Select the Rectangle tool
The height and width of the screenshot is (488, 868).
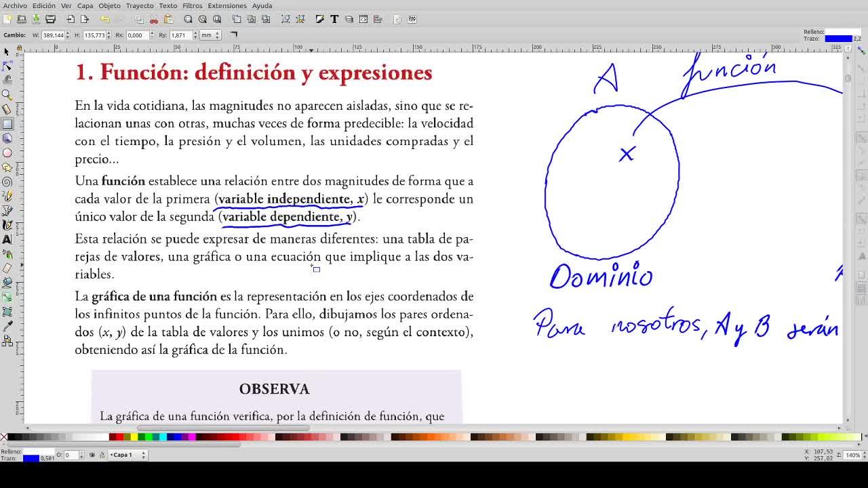[7, 124]
